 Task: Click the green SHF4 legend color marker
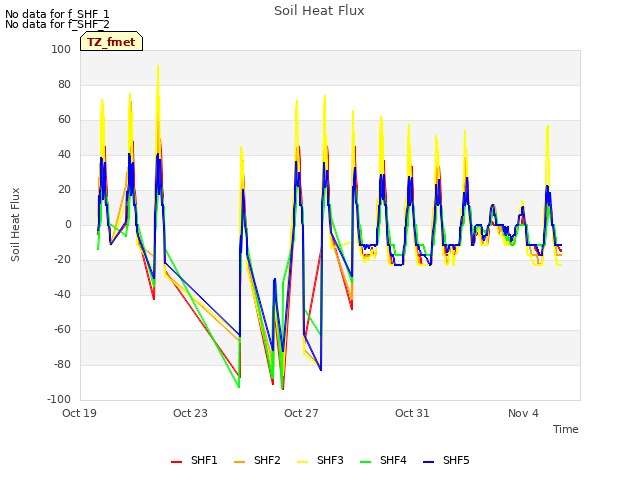[x=365, y=462]
